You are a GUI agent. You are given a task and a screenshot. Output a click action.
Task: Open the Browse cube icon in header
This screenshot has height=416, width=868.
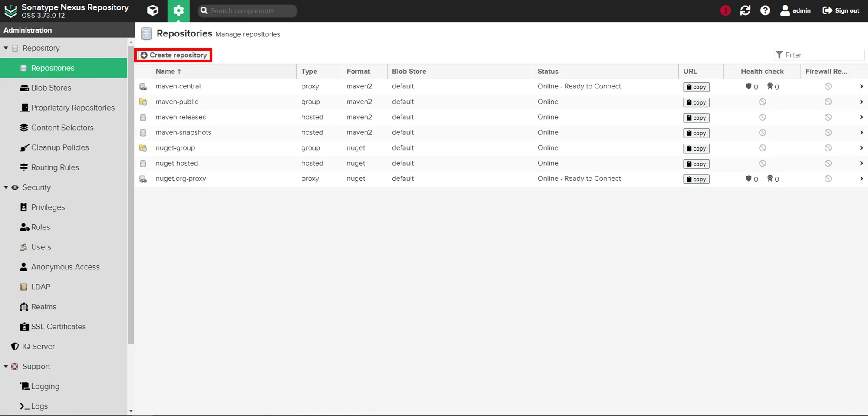[x=153, y=10]
